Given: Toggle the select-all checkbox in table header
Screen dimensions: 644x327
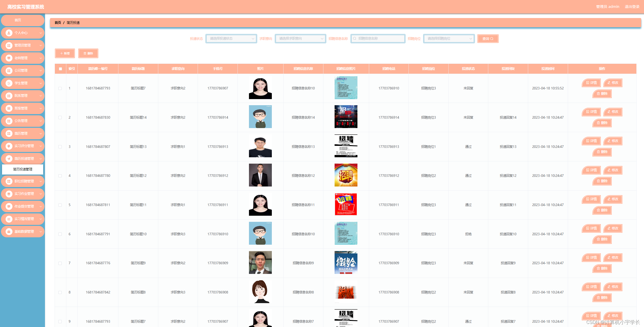Looking at the screenshot, I should [60, 69].
